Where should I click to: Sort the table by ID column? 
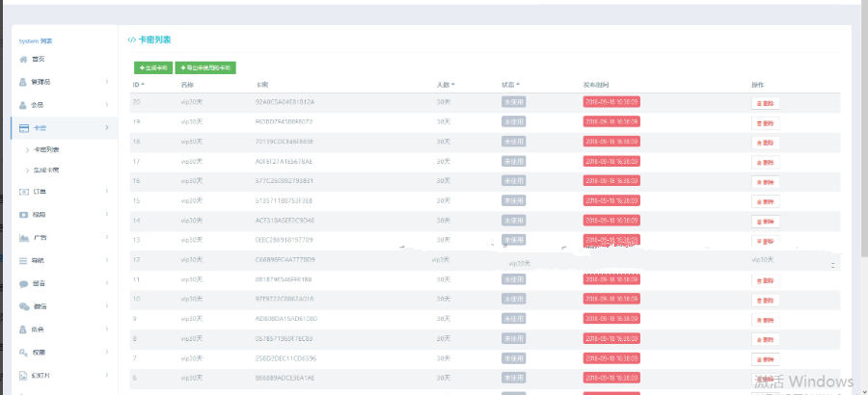(x=138, y=85)
